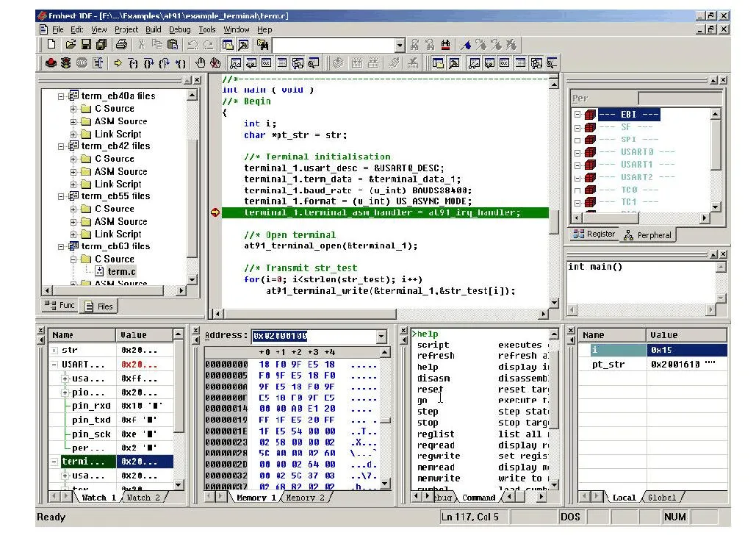Click the code editor's horizontal scrollbar thumb
Viewport: 756px width, 538px height.
point(309,314)
